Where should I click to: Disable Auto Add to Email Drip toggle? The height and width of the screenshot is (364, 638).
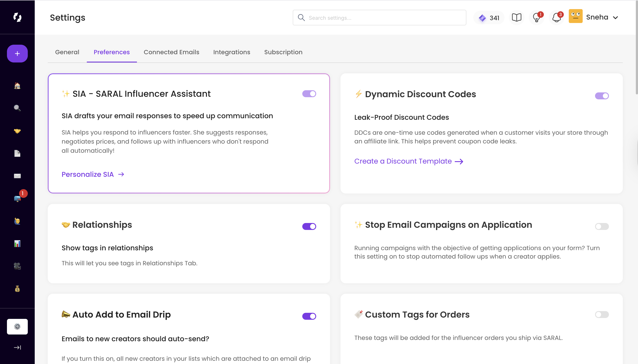[x=309, y=316]
